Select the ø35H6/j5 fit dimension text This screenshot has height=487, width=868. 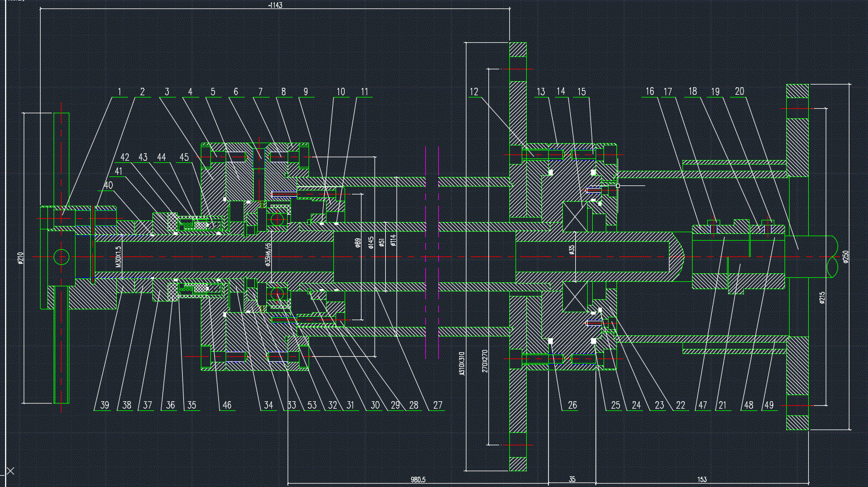pos(268,254)
